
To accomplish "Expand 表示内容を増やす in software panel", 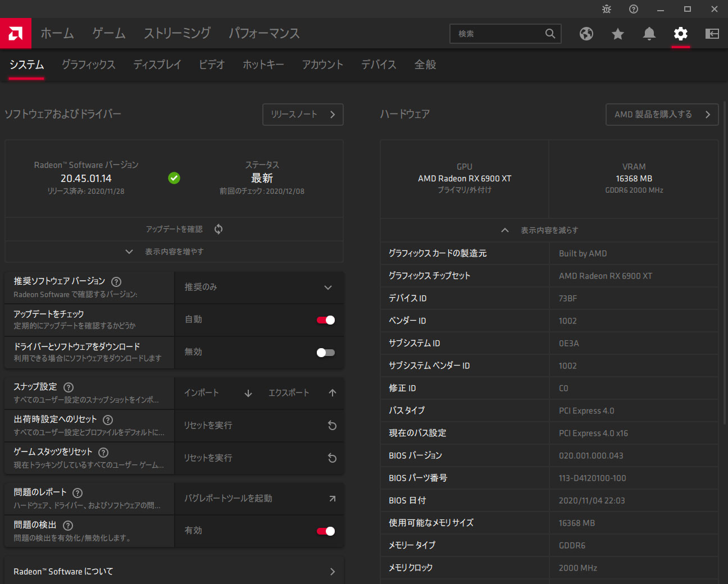I will point(174,252).
